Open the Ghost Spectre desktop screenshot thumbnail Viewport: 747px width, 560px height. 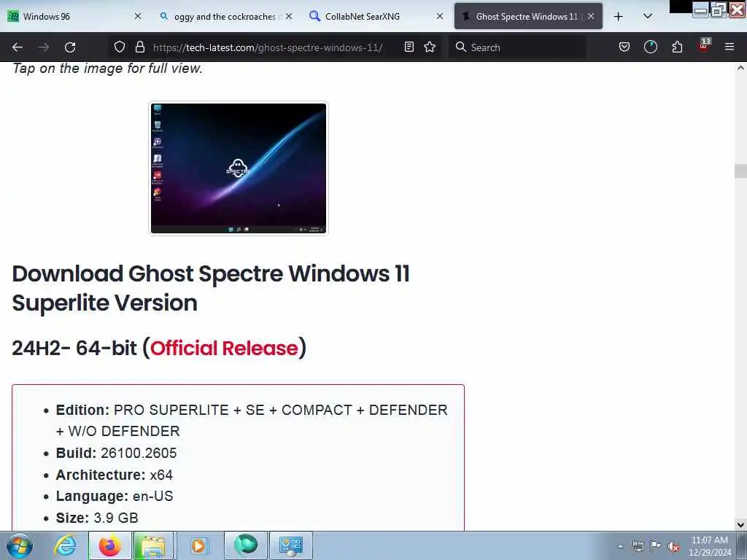pyautogui.click(x=239, y=168)
